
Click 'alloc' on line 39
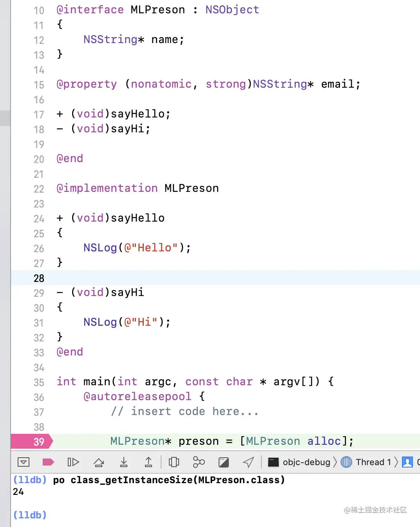click(324, 441)
